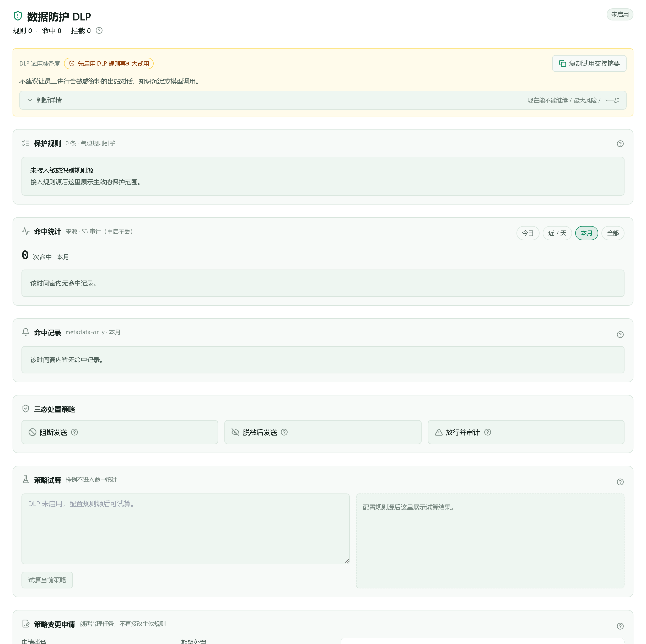Open help icon beside 阻断发送

(74, 432)
